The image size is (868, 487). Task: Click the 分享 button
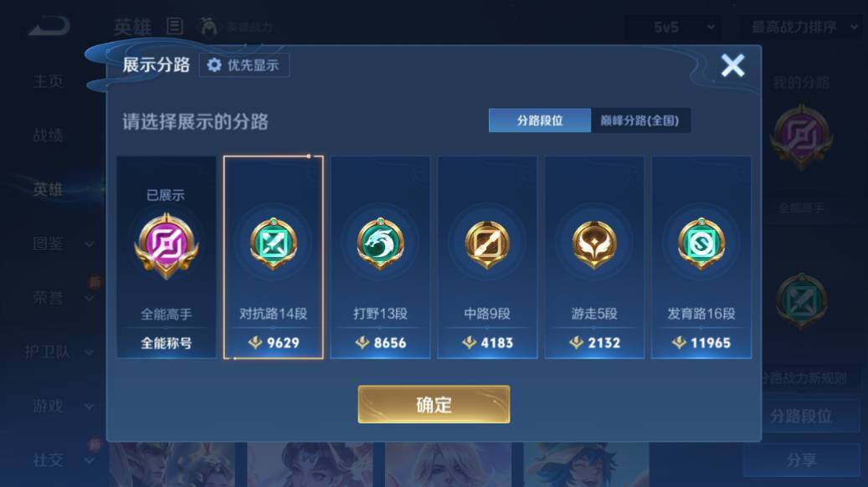801,459
